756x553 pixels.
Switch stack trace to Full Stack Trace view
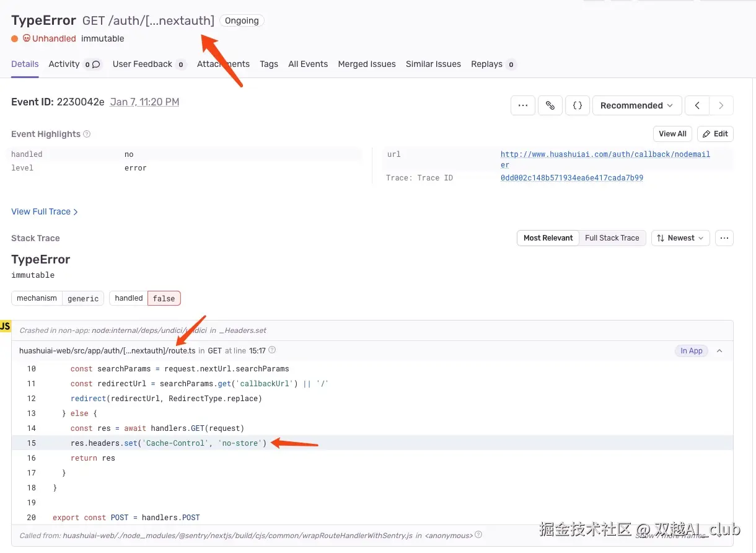click(612, 237)
